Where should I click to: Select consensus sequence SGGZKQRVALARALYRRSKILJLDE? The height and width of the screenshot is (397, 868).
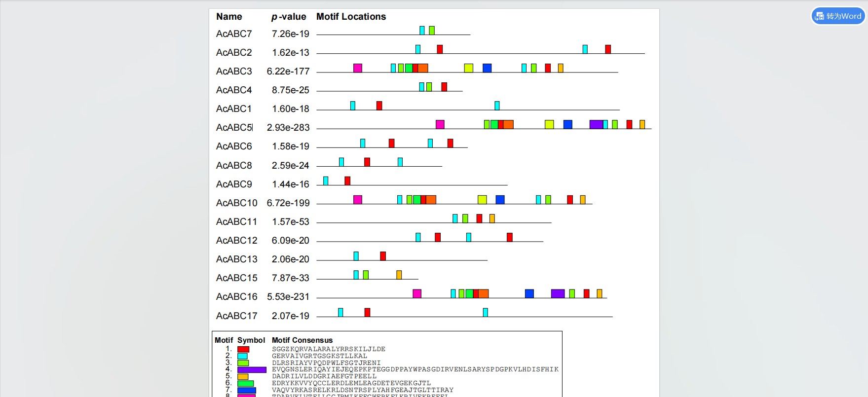pos(329,349)
